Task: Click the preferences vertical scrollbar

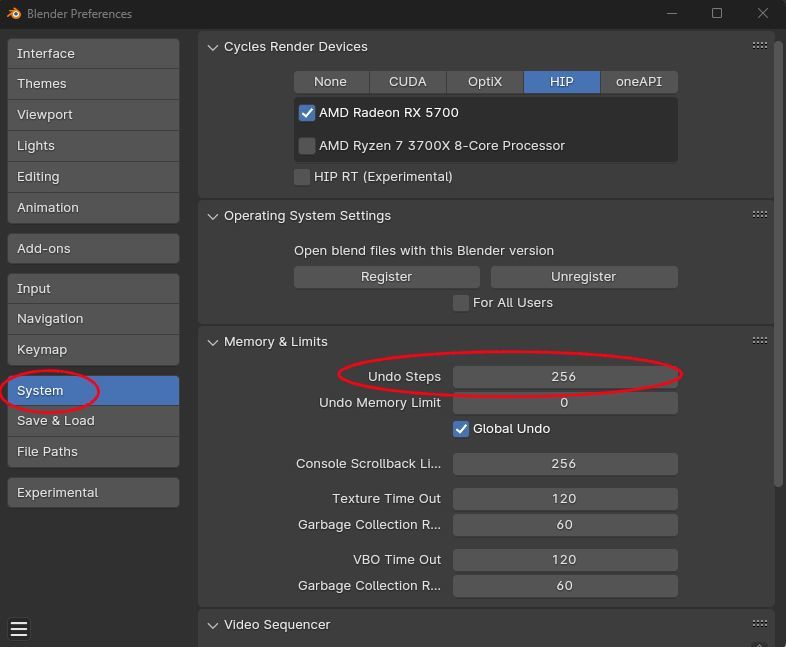Action: pos(778,264)
